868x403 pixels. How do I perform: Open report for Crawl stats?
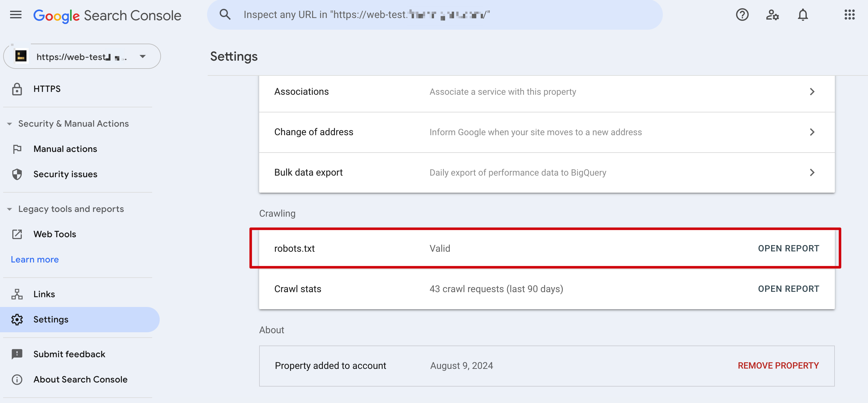pos(788,289)
